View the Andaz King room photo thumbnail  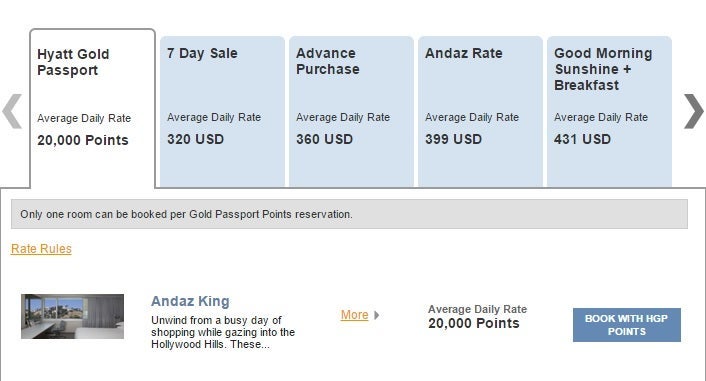[72, 316]
